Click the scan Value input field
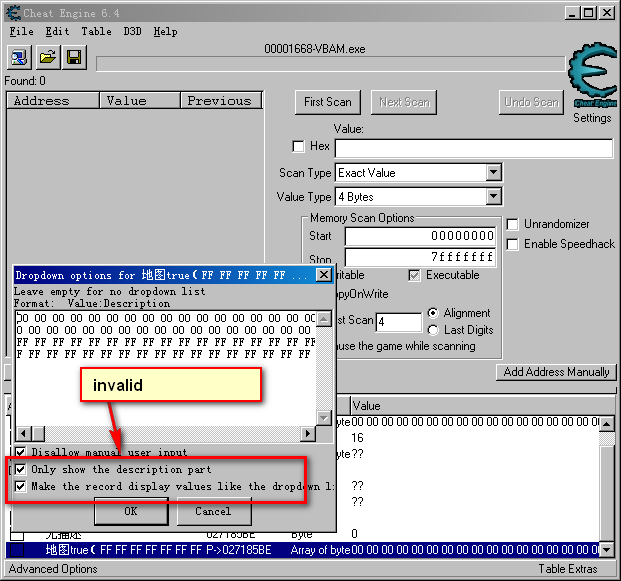This screenshot has height=581, width=621. pyautogui.click(x=473, y=148)
